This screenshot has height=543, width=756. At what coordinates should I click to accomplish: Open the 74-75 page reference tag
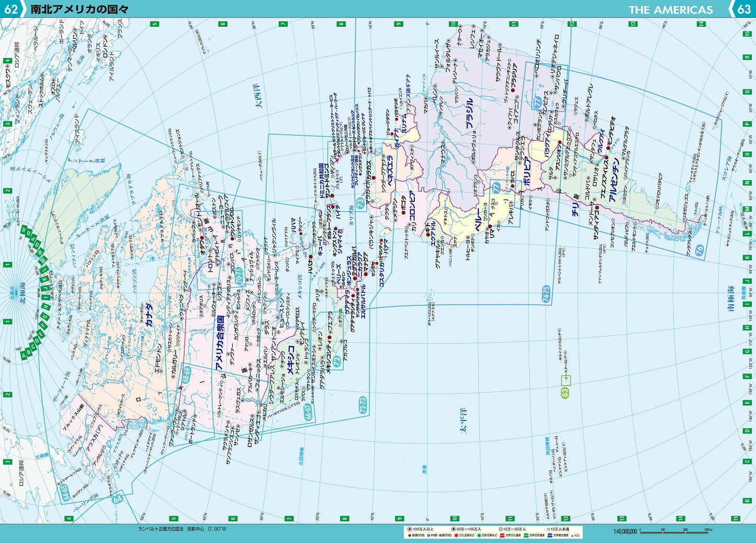click(546, 295)
